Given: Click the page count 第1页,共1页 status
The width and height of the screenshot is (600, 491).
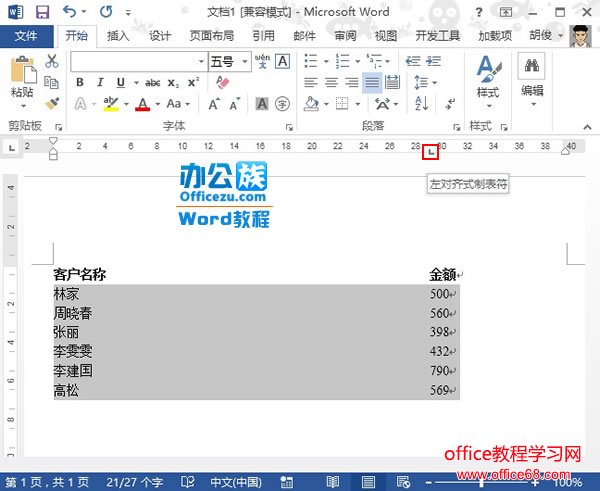Looking at the screenshot, I should [47, 482].
